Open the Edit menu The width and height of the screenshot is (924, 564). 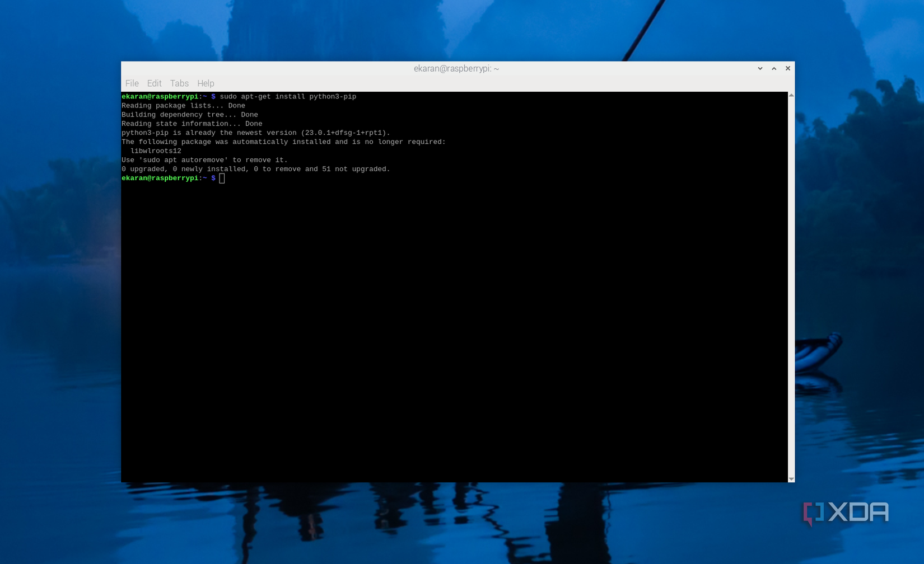coord(154,83)
